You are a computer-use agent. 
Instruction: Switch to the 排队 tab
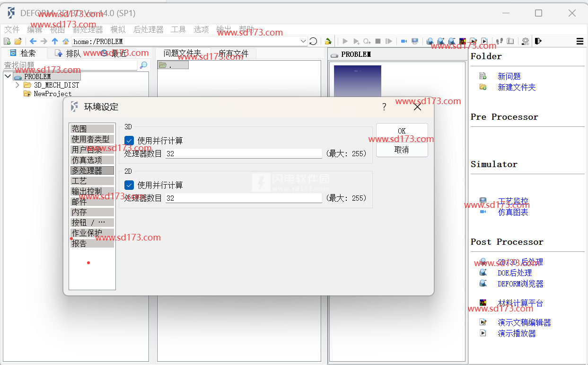(68, 53)
